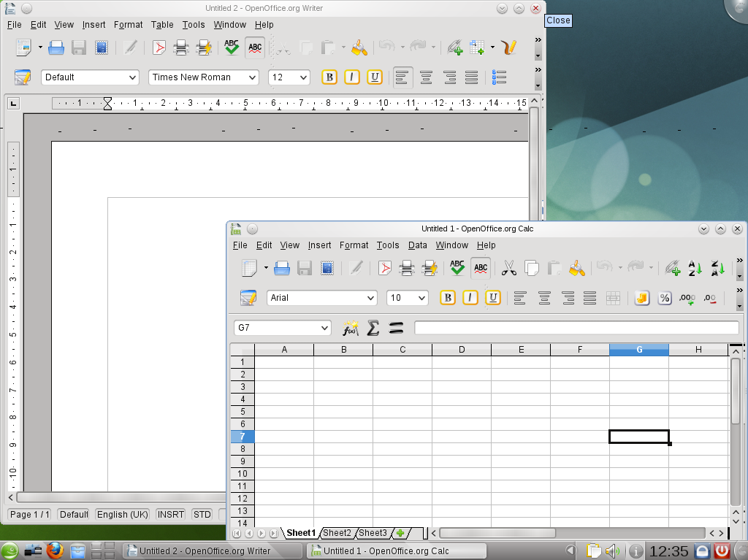The height and width of the screenshot is (560, 748).
Task: Open Table menu in Writer
Action: point(162,25)
